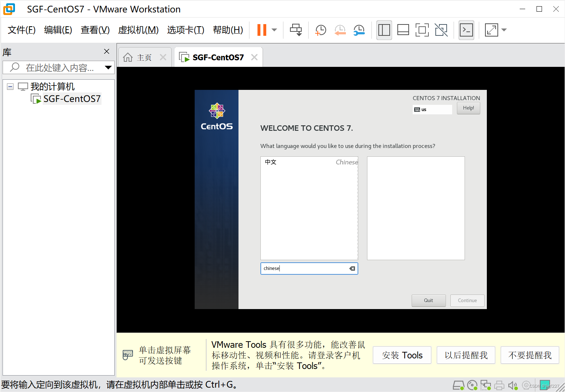Open the 编辑(E) menu
The height and width of the screenshot is (392, 565).
pos(58,30)
